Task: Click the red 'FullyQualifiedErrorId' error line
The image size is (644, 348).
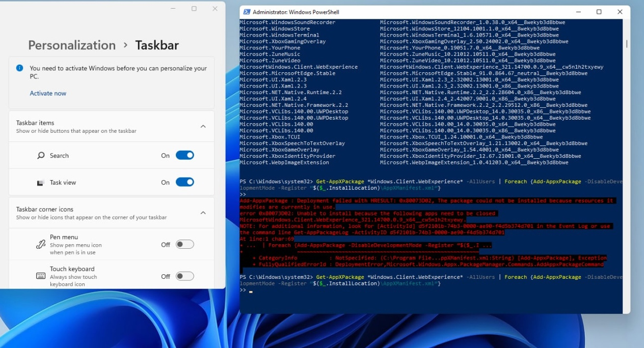Action: click(x=428, y=265)
